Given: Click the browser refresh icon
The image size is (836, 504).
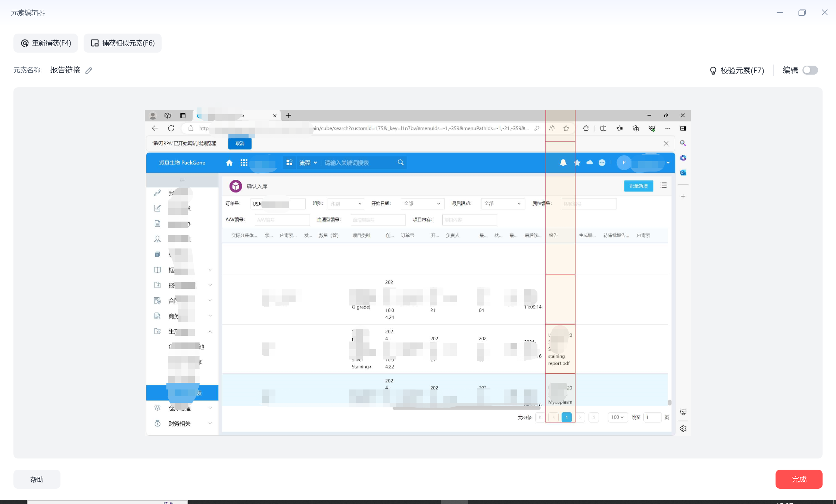Looking at the screenshot, I should tap(171, 128).
